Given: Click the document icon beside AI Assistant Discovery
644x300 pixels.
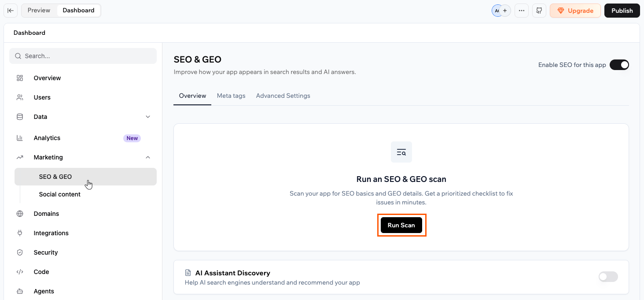Looking at the screenshot, I should 188,273.
